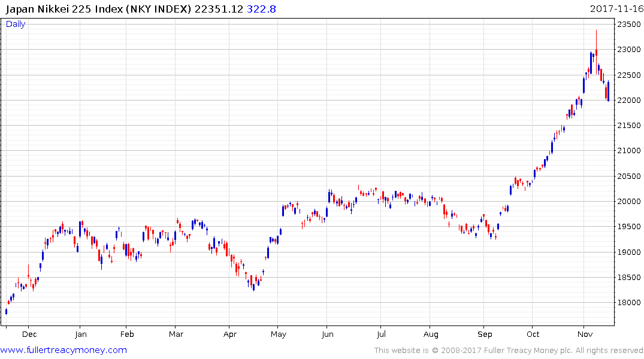Click the 21500 price axis label
Image resolution: width=644 pixels, height=359 pixels.
coord(629,126)
